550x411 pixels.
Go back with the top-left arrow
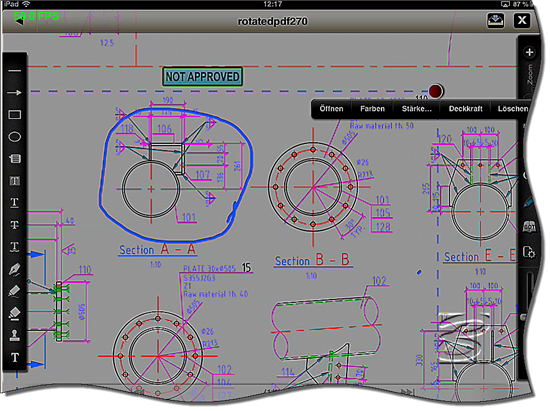(x=19, y=21)
